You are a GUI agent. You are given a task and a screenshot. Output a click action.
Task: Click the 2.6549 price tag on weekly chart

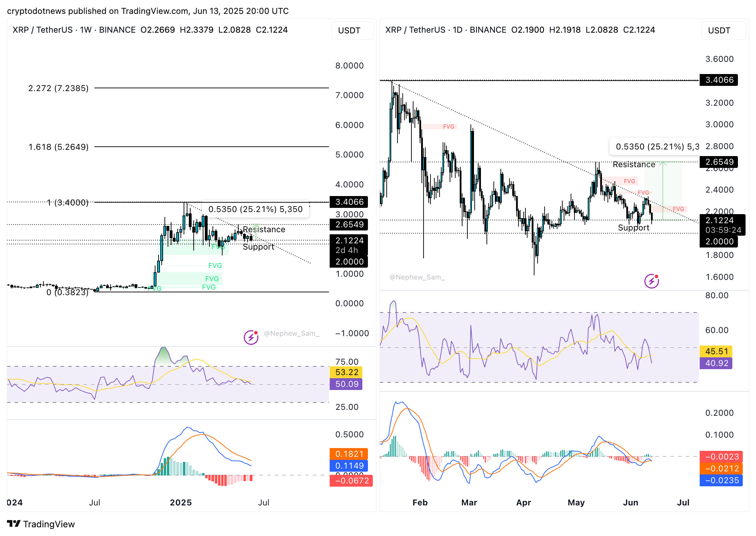pyautogui.click(x=349, y=225)
